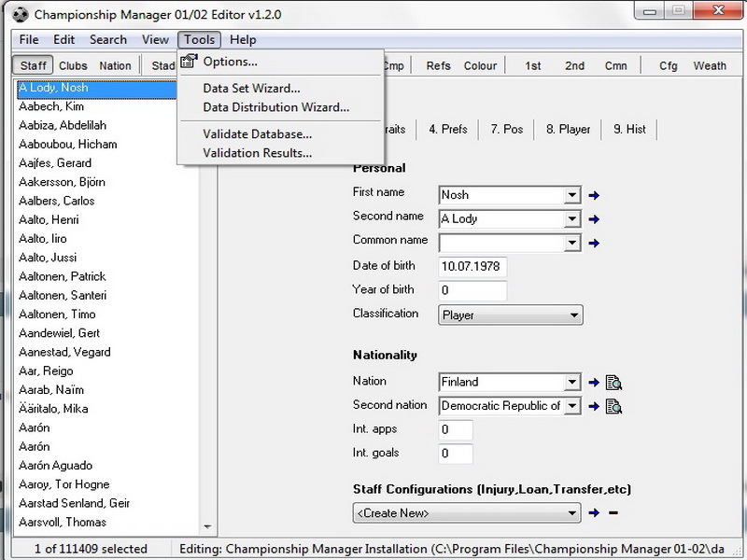Expand the Nation dropdown showing Finland

(x=571, y=383)
